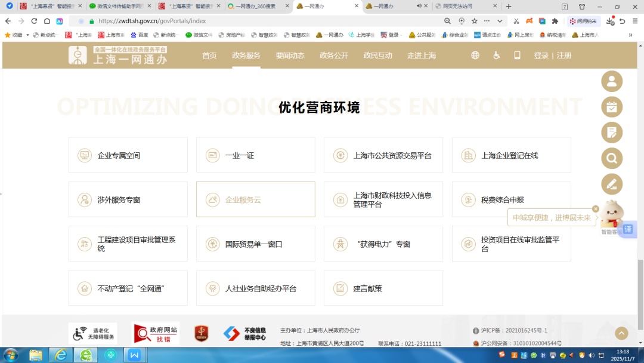Click the calendar check floating sidebar icon
Screen dimensions: 644x363
click(x=612, y=107)
